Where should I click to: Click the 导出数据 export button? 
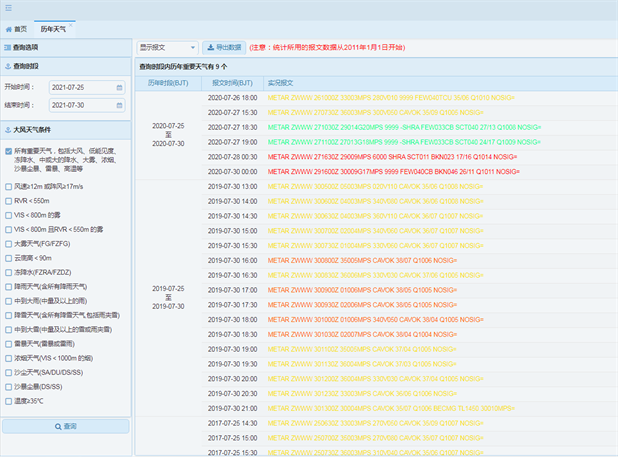(224, 47)
